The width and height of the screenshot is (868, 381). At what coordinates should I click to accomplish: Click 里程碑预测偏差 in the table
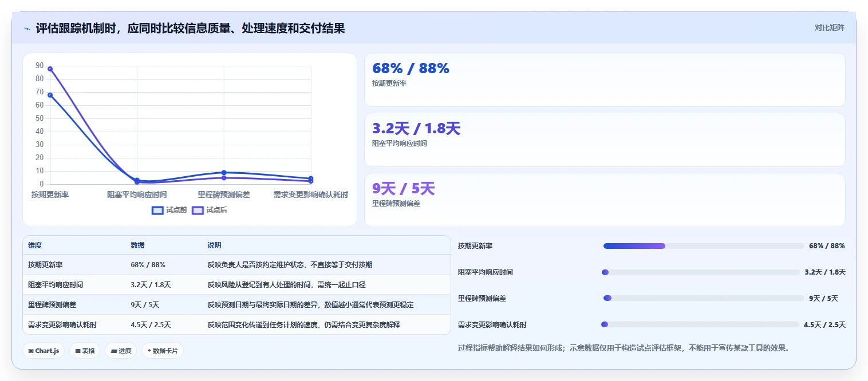(52, 305)
